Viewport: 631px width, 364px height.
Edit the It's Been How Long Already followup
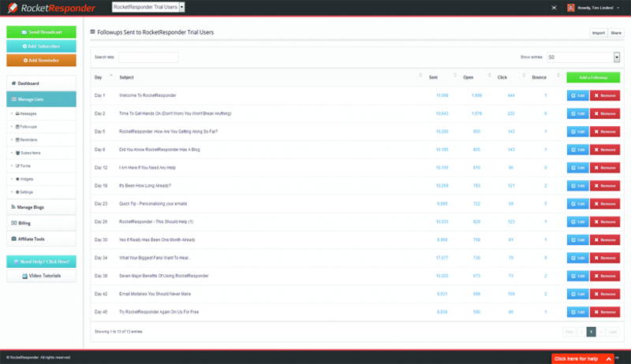pyautogui.click(x=577, y=186)
